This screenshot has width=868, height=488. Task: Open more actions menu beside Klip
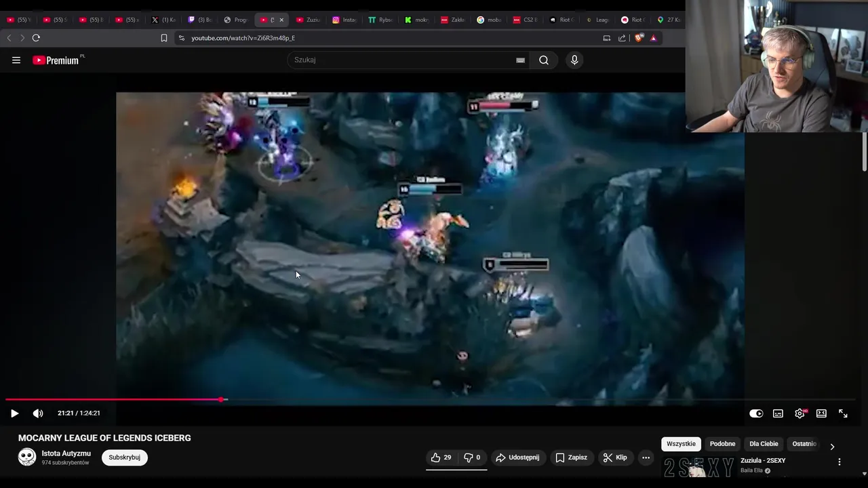pos(646,457)
